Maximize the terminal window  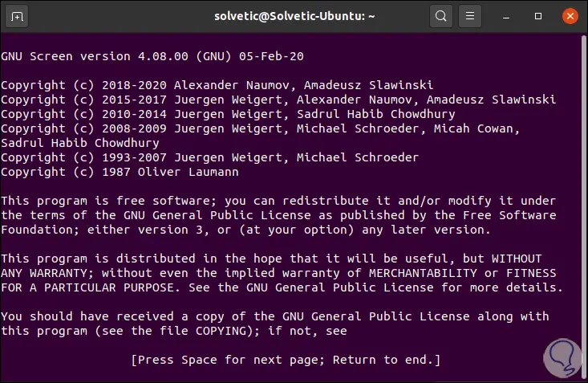click(x=538, y=16)
